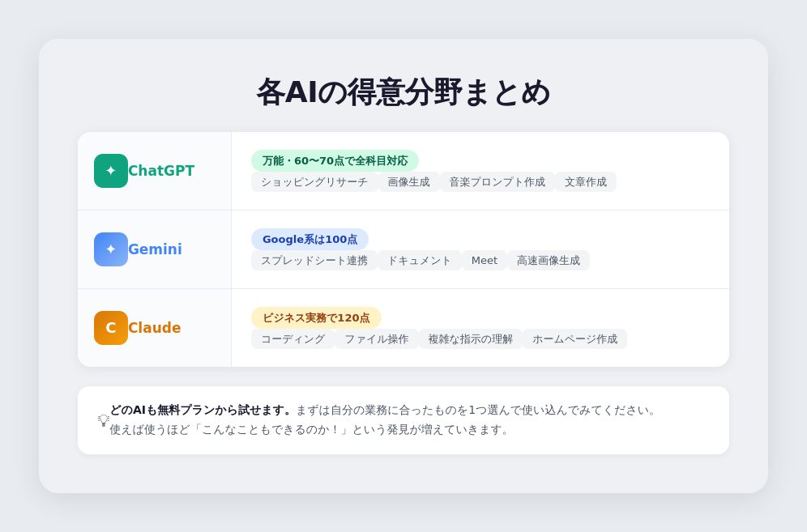This screenshot has height=532, width=807.
Task: Select the ChatGPT name label
Action: pyautogui.click(x=161, y=171)
